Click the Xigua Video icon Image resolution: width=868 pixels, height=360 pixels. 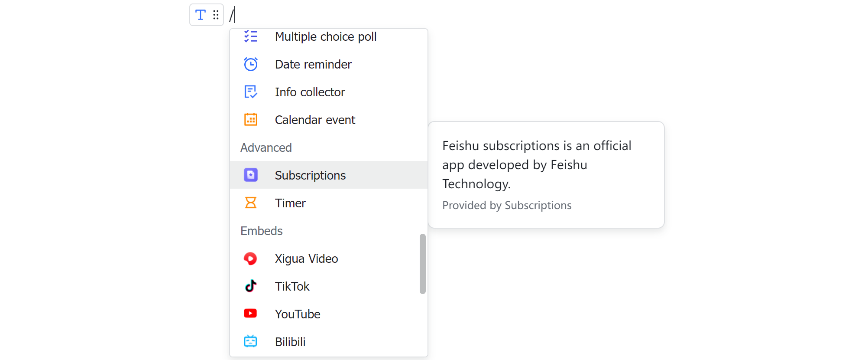tap(251, 258)
